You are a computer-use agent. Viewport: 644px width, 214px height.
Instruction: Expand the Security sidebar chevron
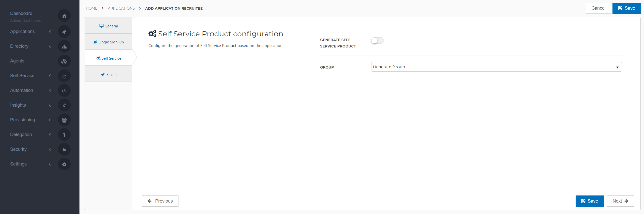[50, 149]
